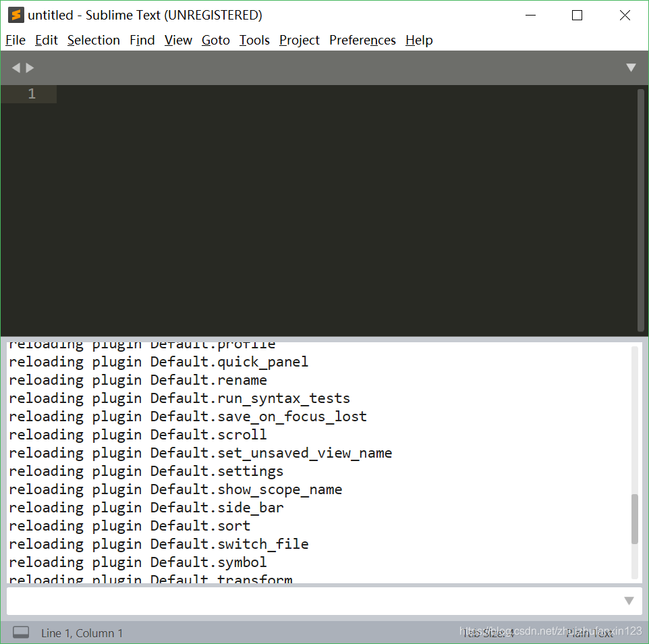The height and width of the screenshot is (644, 649).
Task: Open the Help menu
Action: point(419,41)
